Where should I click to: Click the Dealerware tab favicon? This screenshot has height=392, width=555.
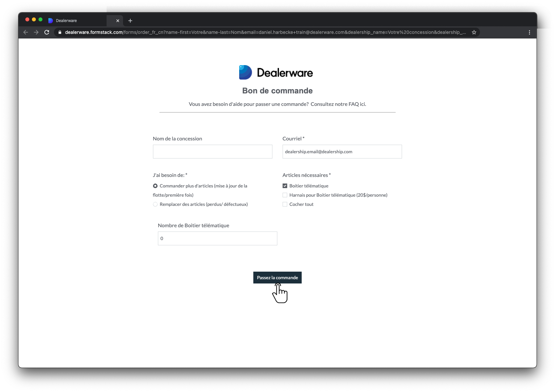point(51,21)
